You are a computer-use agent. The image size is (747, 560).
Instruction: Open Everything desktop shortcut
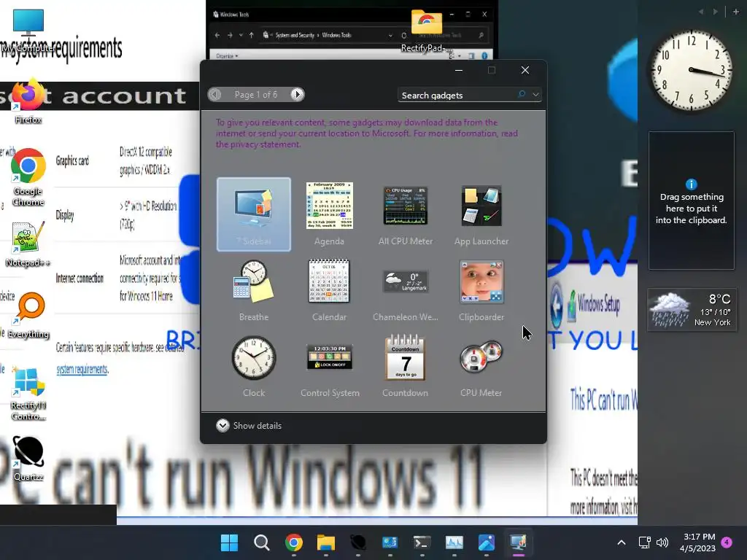click(x=29, y=315)
